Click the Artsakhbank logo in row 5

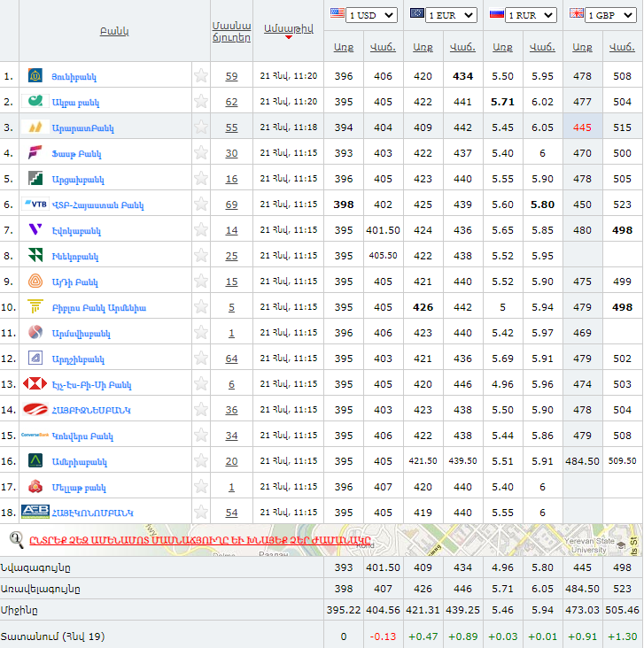point(35,178)
